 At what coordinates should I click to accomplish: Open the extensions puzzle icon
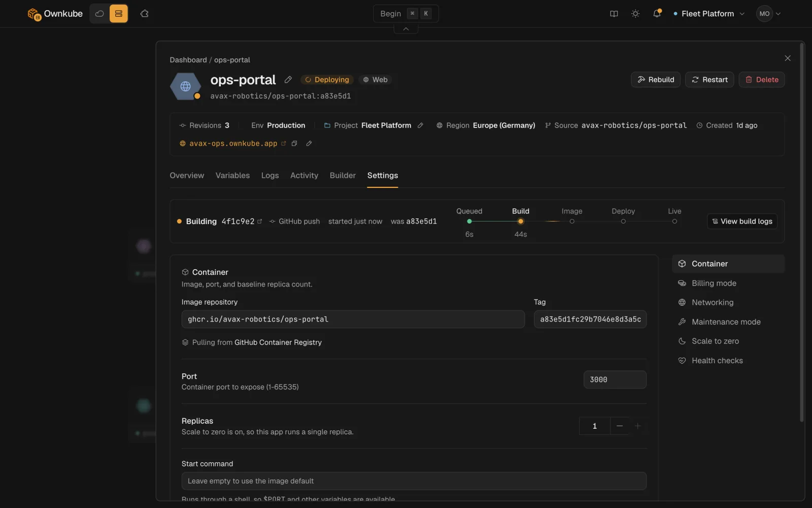pos(145,14)
